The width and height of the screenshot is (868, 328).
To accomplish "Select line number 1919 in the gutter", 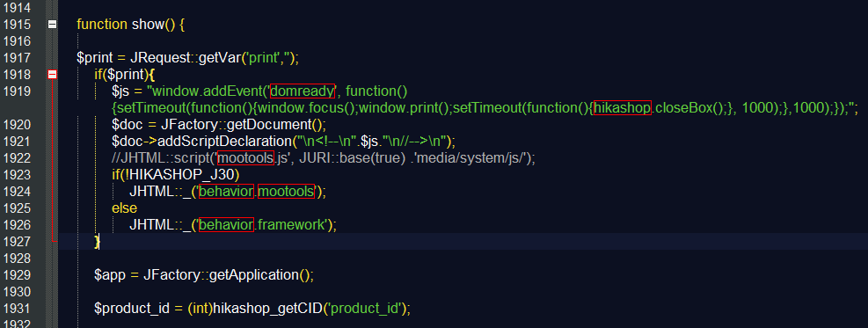I will (17, 91).
